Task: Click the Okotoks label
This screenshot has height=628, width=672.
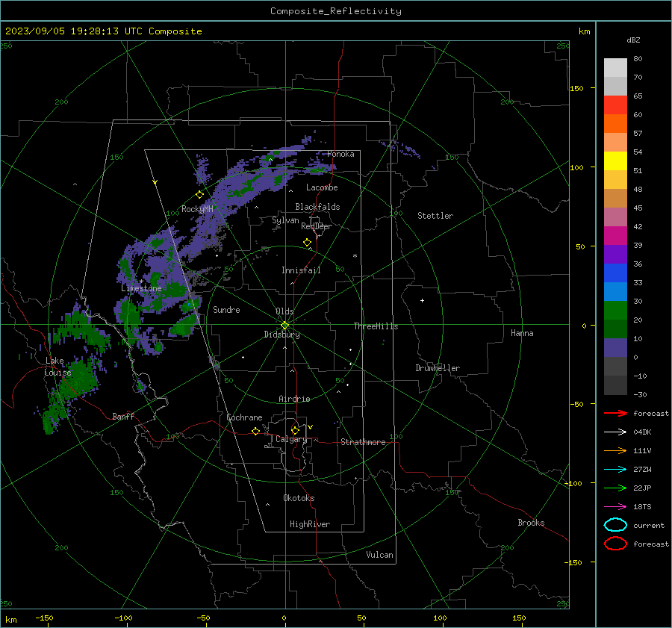Action: tap(299, 498)
